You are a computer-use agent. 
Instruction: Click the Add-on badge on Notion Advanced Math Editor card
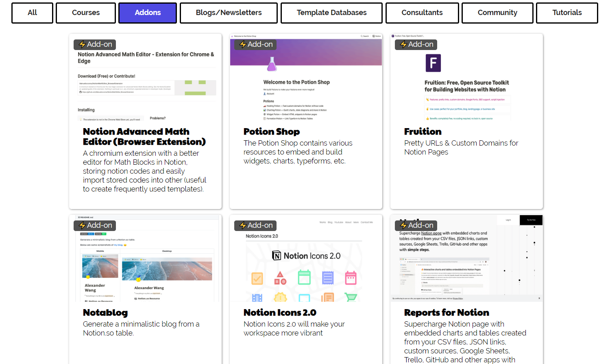95,44
